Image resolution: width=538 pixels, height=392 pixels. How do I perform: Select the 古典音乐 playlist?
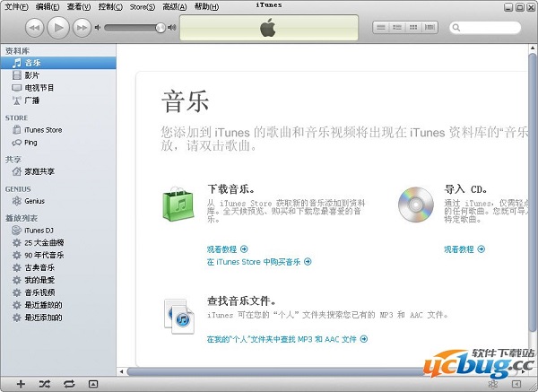[x=58, y=267]
